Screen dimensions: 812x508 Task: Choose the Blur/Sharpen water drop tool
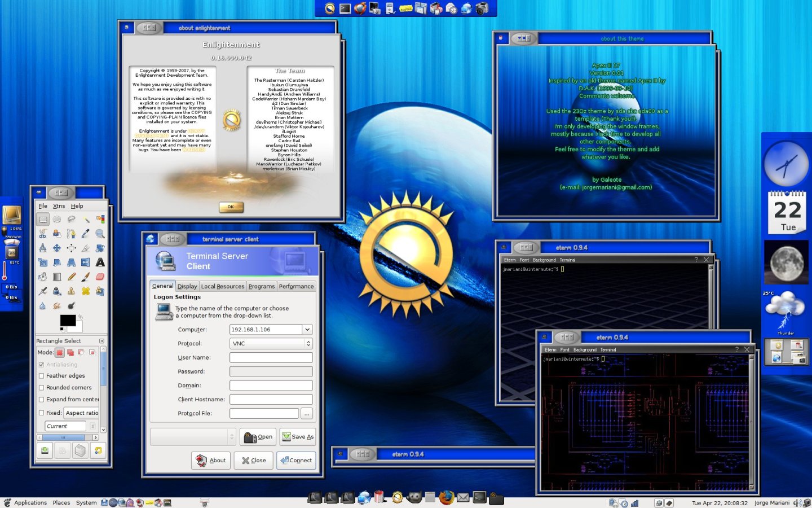coord(43,306)
